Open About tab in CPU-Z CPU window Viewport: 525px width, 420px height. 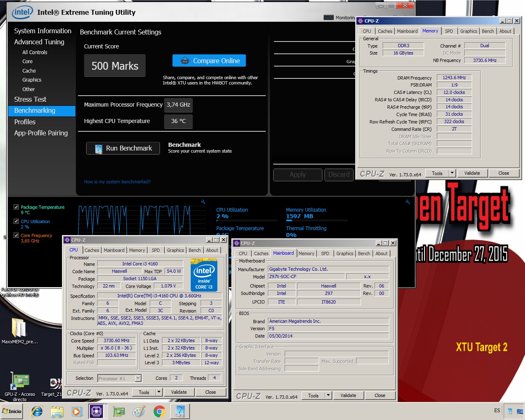(212, 250)
